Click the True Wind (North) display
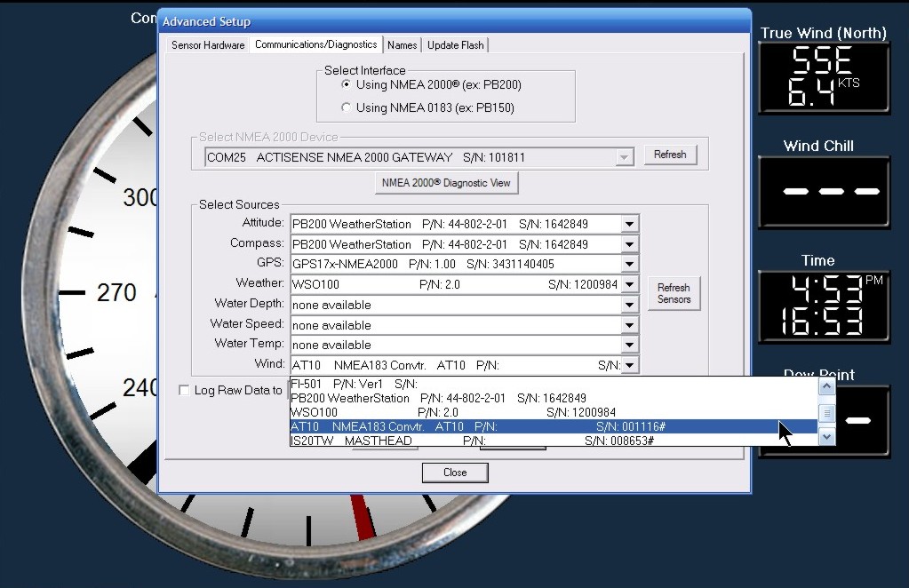Screen dimensions: 909x588 [824, 77]
